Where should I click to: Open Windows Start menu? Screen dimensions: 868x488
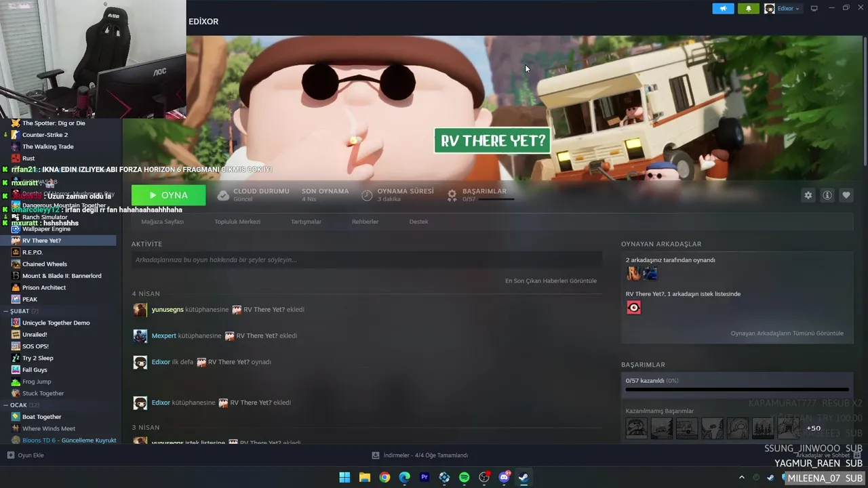344,477
